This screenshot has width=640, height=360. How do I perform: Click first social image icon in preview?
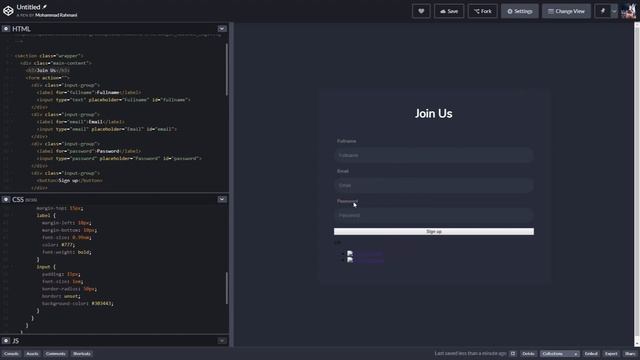coord(350,253)
